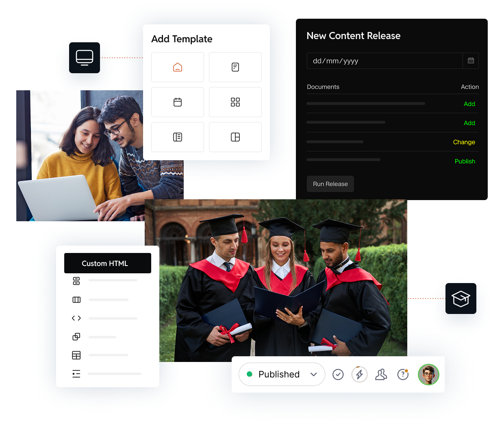Click the table block icon
504x425 pixels.
(x=76, y=355)
